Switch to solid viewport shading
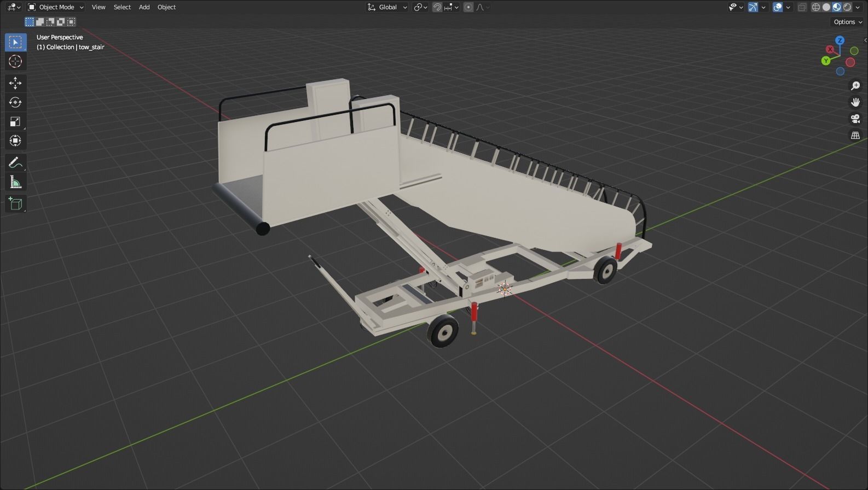The width and height of the screenshot is (868, 490). [x=826, y=7]
